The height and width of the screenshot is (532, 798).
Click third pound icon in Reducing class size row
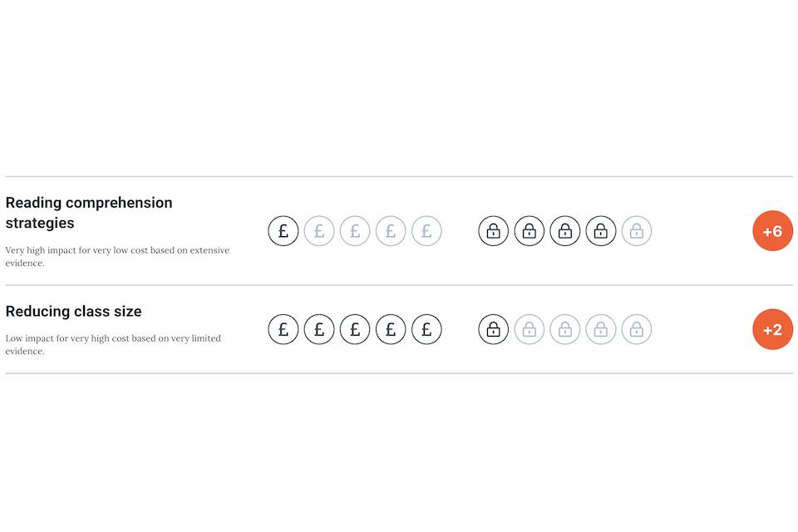[355, 330]
